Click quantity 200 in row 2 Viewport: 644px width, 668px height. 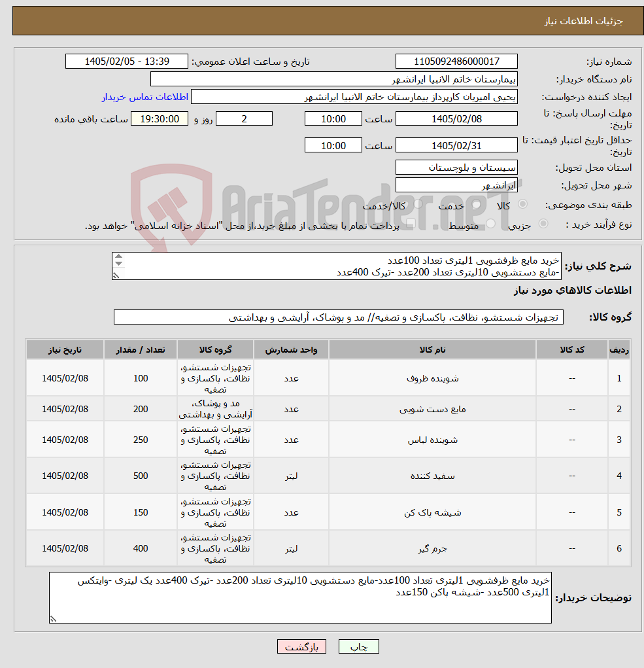pos(141,409)
